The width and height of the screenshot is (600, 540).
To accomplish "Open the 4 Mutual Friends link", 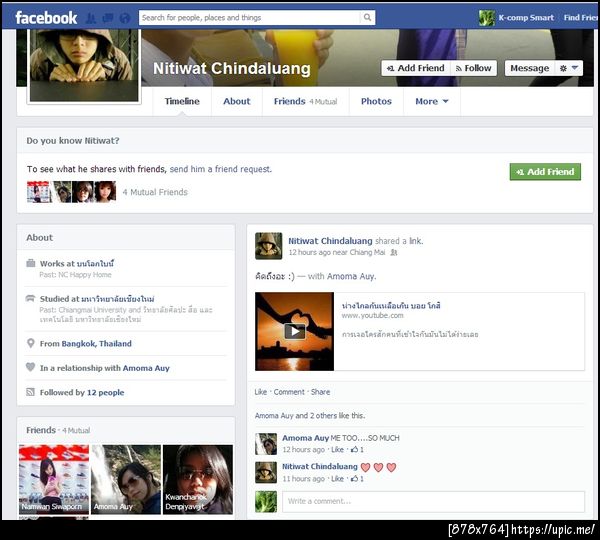I will pyautogui.click(x=155, y=192).
